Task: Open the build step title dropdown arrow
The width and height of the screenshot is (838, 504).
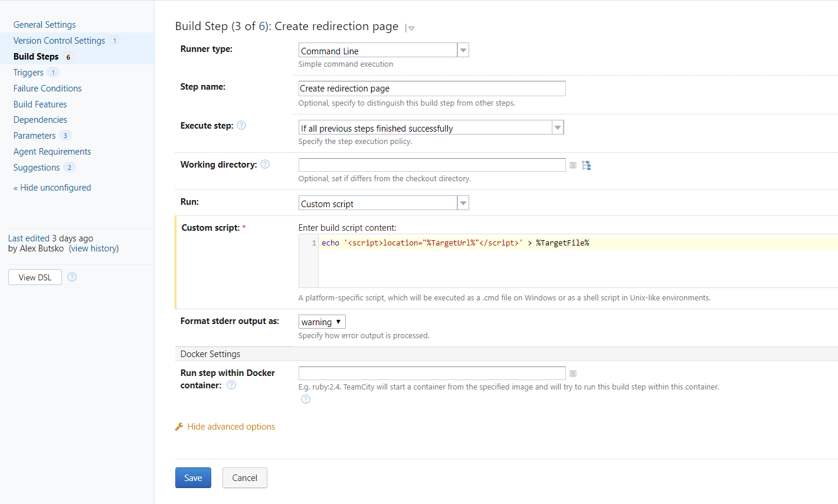Action: coord(411,28)
